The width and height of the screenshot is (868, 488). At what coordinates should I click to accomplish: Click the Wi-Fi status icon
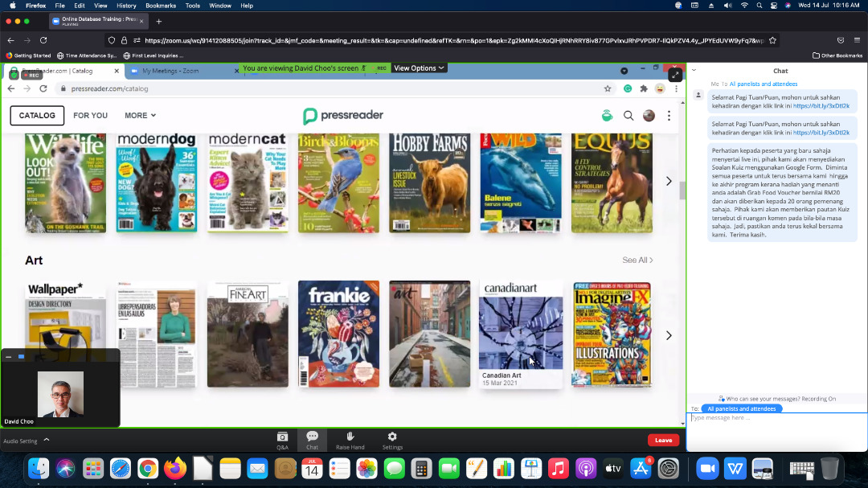click(744, 6)
